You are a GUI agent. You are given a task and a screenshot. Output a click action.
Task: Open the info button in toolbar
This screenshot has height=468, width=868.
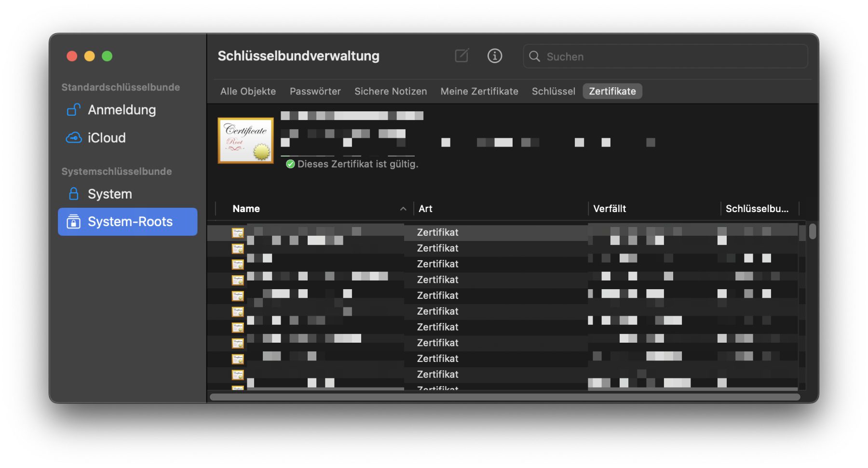pyautogui.click(x=494, y=56)
